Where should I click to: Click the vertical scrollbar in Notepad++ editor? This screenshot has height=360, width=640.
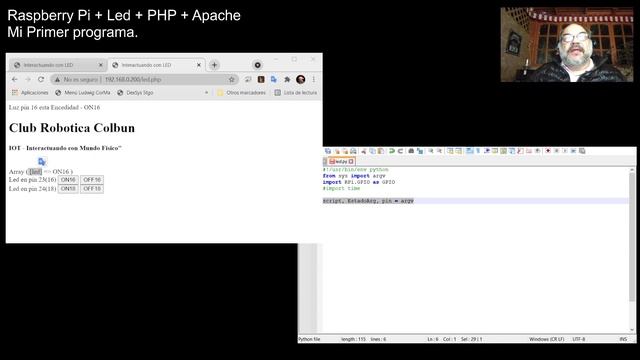click(x=632, y=237)
